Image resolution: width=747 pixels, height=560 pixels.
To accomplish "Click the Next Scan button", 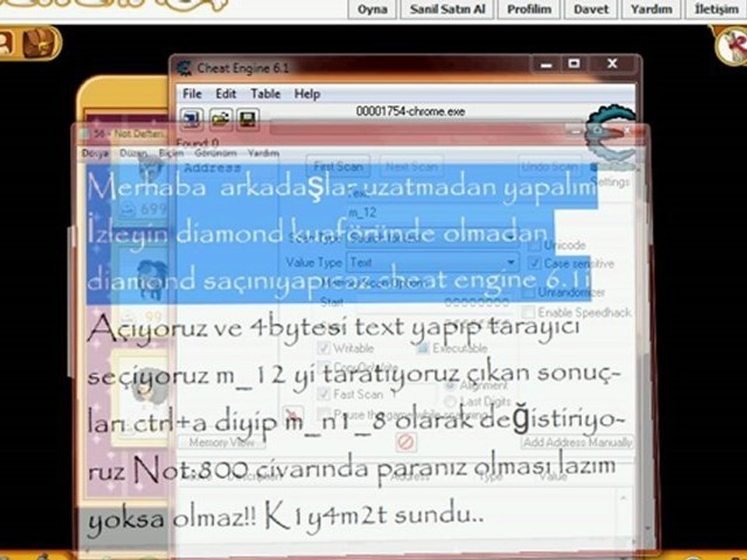I will [x=412, y=166].
